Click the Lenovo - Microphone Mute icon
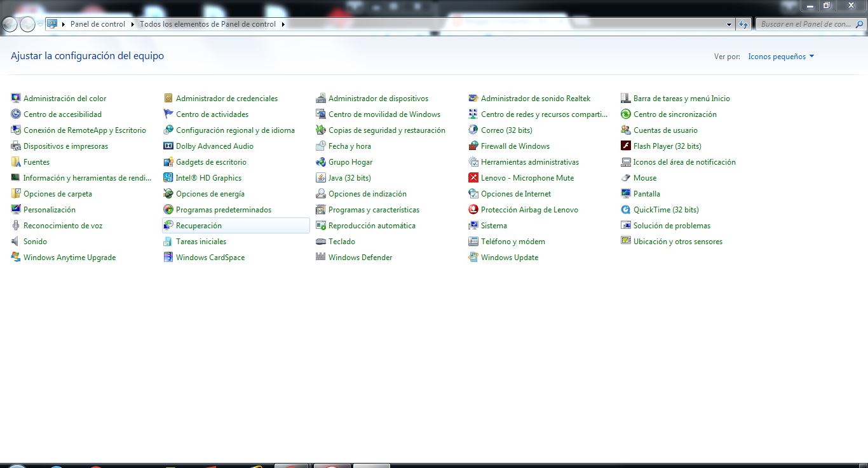Viewport: 868px width, 468px height. (x=473, y=177)
